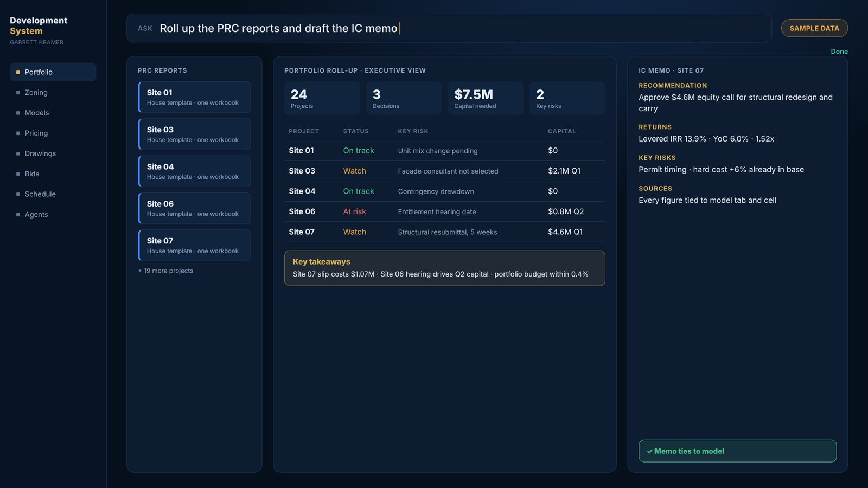Viewport: 868px width, 488px height.
Task: Click 'Facade consultant not selected' risk text
Action: (x=448, y=171)
